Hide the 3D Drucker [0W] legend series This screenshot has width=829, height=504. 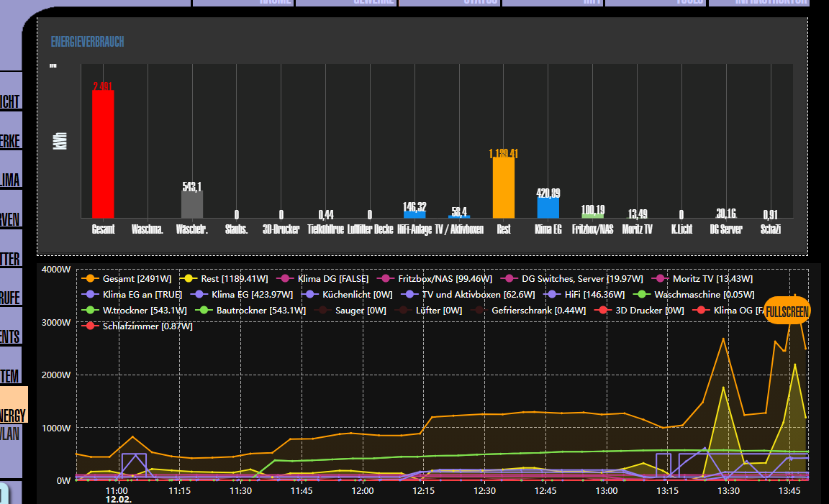[640, 310]
